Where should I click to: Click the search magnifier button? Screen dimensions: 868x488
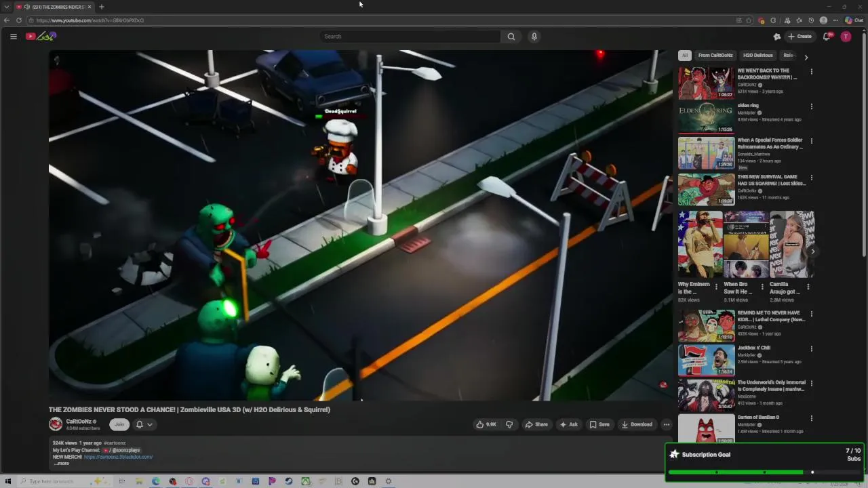511,37
